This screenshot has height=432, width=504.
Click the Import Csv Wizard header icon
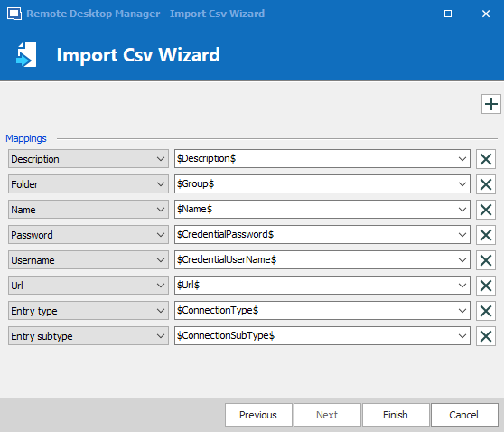click(26, 54)
